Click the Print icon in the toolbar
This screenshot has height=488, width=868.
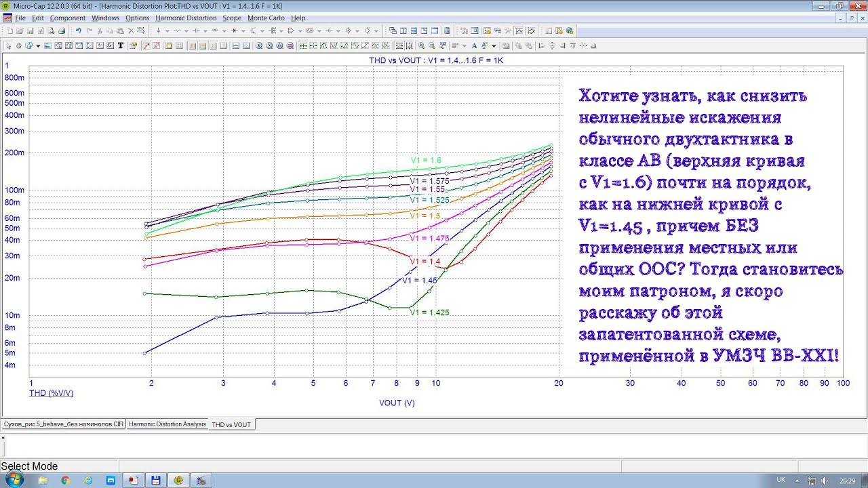point(62,31)
